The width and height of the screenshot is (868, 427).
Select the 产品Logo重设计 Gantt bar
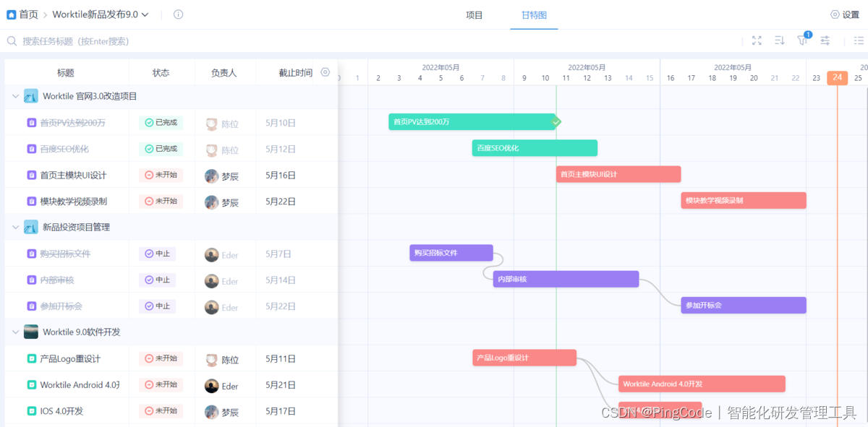pyautogui.click(x=524, y=358)
